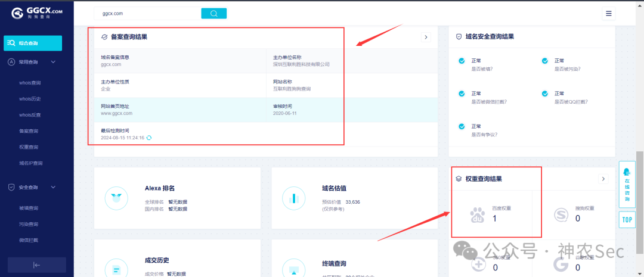
Task: Click the estimated value 33,636
Action: pyautogui.click(x=353, y=203)
